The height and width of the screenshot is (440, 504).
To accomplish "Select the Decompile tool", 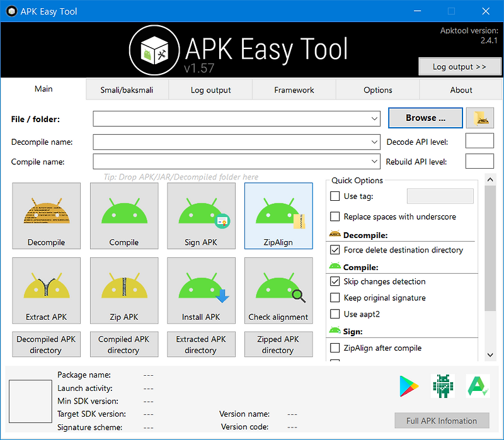I will click(x=46, y=216).
